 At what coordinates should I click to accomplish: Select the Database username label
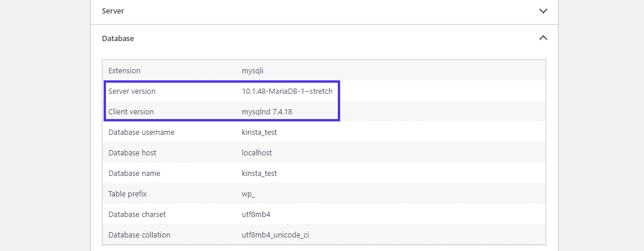tap(141, 133)
